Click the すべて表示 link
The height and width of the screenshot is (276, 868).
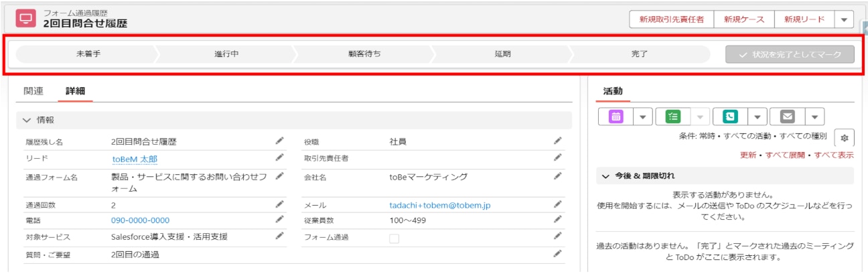click(834, 155)
